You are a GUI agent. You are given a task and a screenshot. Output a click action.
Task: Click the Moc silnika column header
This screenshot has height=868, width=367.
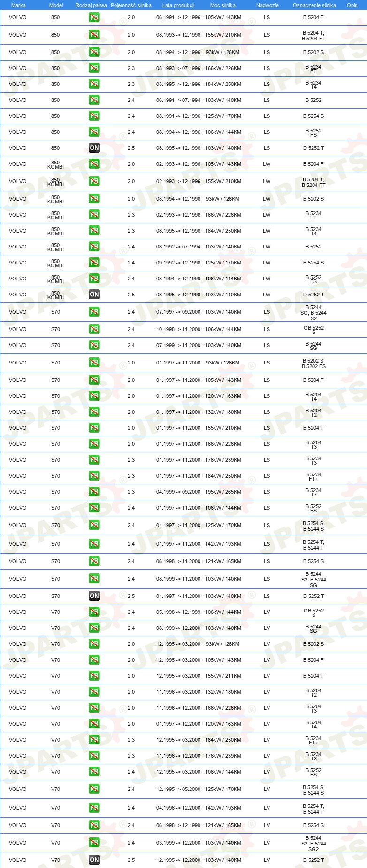tap(223, 5)
